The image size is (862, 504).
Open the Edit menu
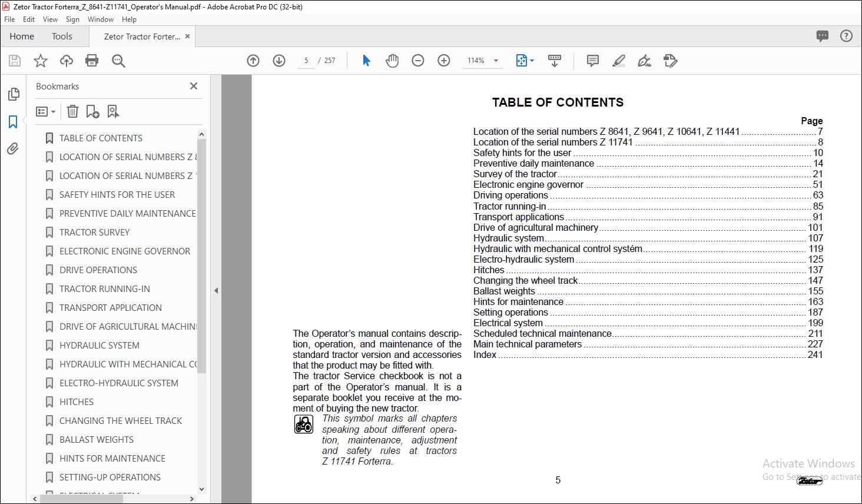pos(29,19)
